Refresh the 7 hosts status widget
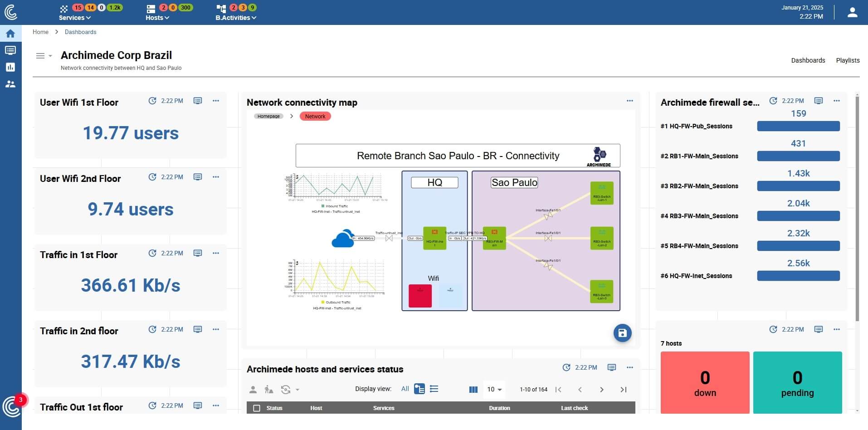The height and width of the screenshot is (430, 868). point(773,329)
